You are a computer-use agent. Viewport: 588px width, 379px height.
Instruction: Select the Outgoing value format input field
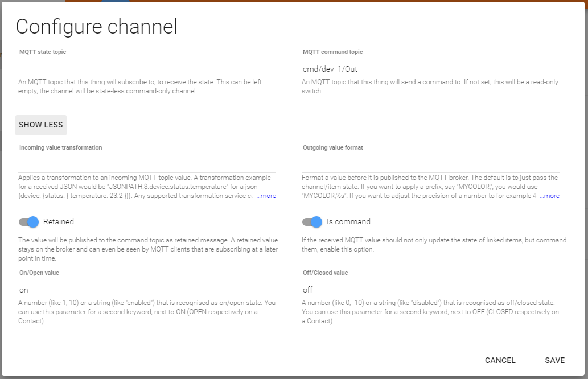click(x=430, y=165)
